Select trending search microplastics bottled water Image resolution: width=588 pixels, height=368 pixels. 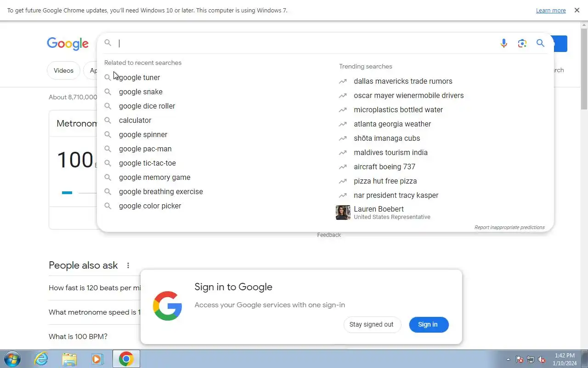[398, 109]
